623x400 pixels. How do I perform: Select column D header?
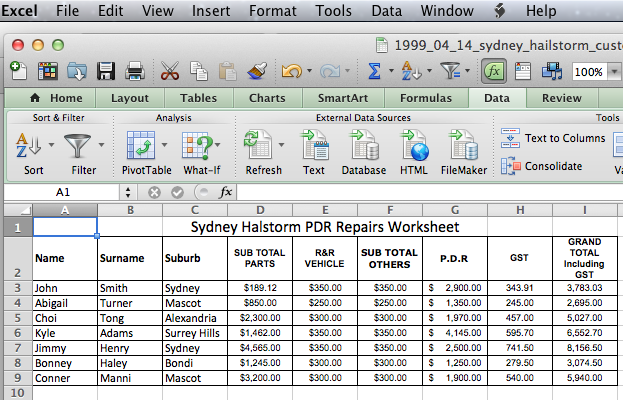coord(260,210)
